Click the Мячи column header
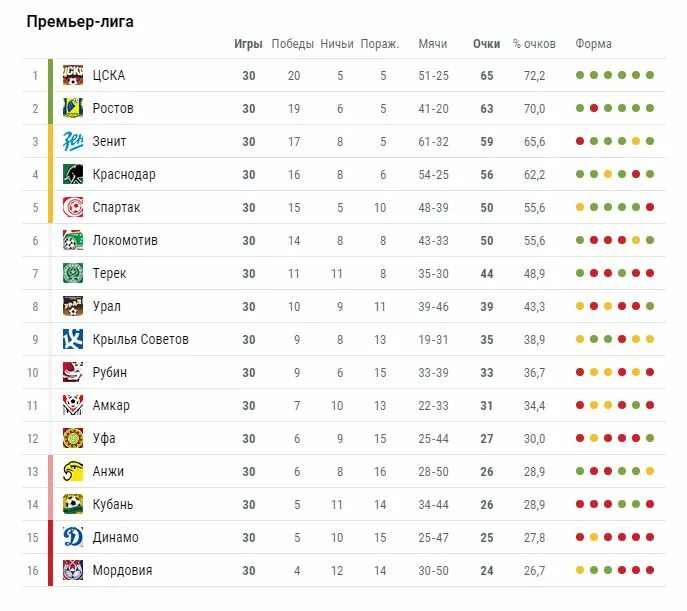Viewport: 687px width, 611px height. coord(432,44)
